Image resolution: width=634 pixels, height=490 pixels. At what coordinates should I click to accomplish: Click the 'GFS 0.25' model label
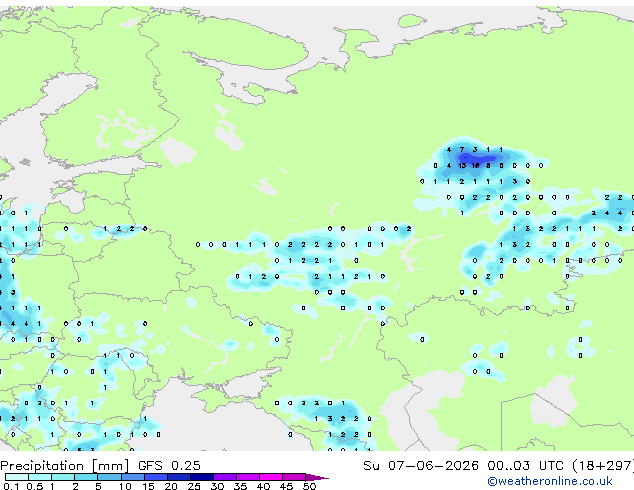pyautogui.click(x=169, y=465)
